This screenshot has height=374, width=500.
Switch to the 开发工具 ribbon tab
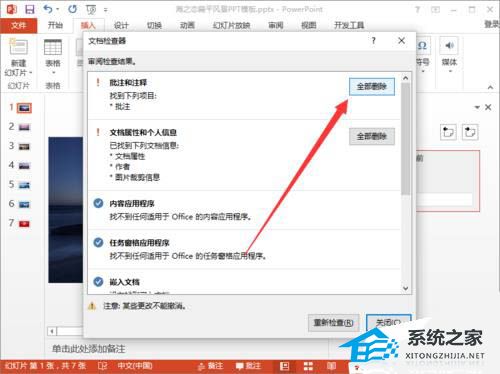click(349, 25)
